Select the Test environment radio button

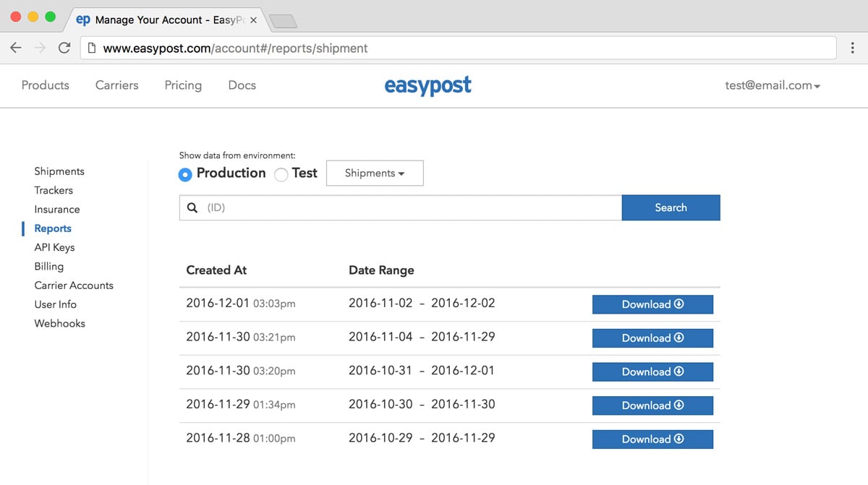281,174
